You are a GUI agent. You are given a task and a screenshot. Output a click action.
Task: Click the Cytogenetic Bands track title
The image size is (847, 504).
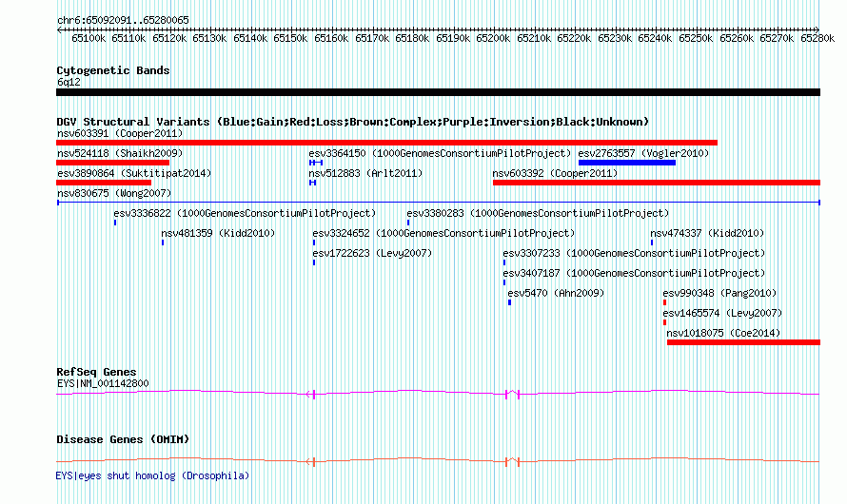113,70
